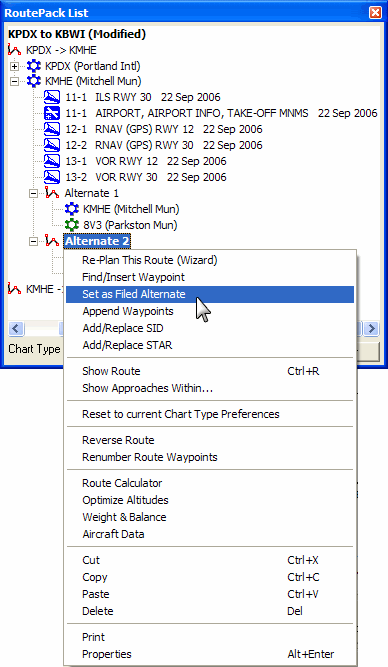
Task: Select the Alternate 1 route node
Action: pyautogui.click(x=91, y=193)
